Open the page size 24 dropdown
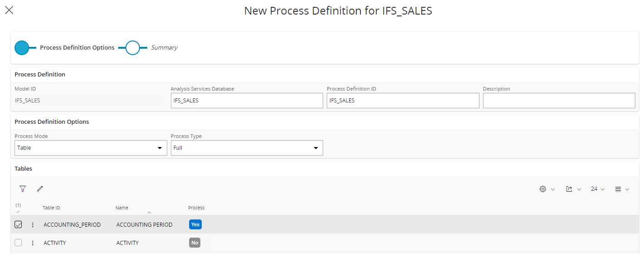 coord(597,189)
